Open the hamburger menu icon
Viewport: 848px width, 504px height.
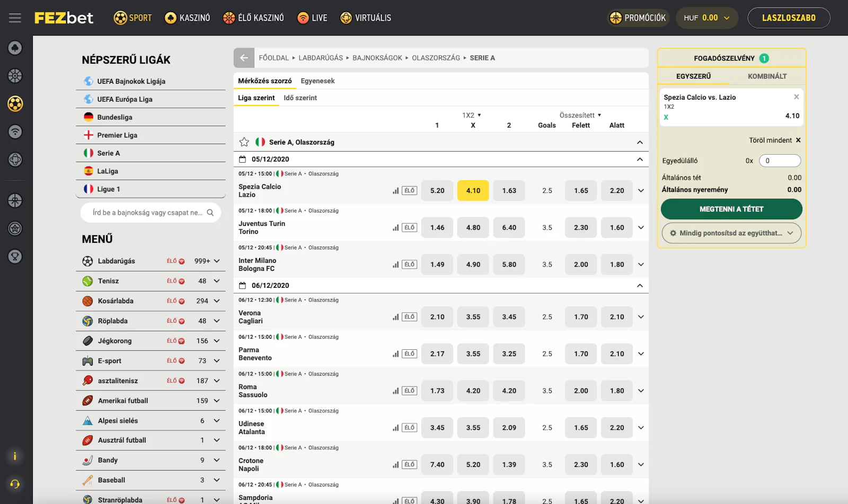[x=15, y=18]
